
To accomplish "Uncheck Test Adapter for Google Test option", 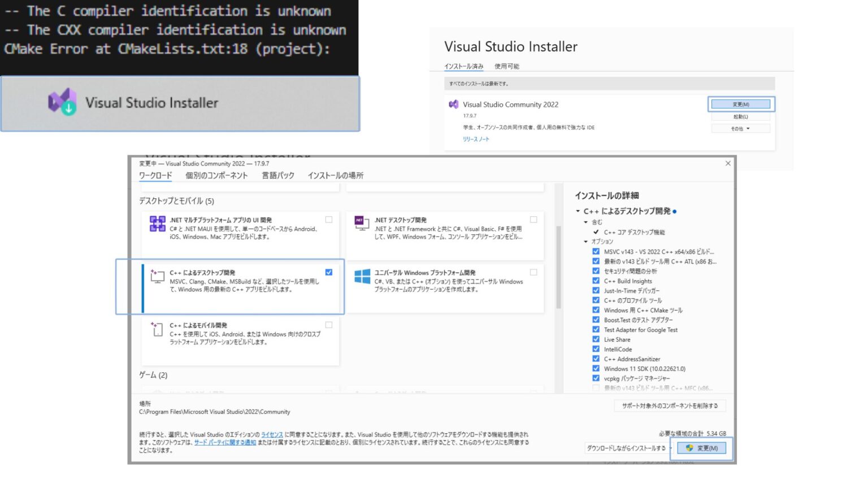I will point(596,329).
